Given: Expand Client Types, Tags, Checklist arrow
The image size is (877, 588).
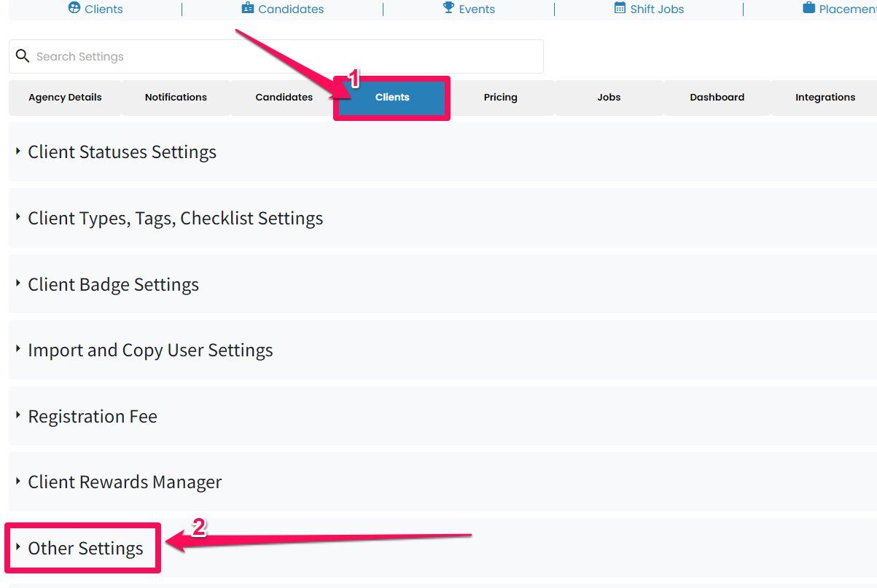Looking at the screenshot, I should [x=18, y=216].
